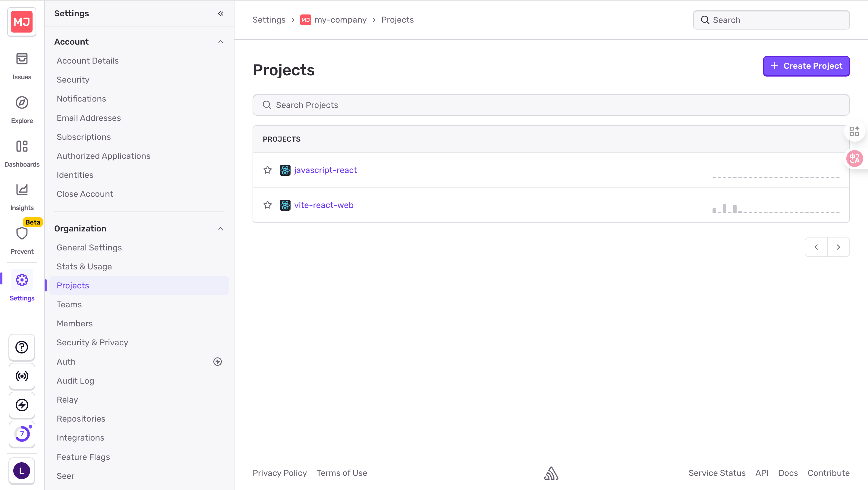The image size is (868, 490).
Task: Open the Help question mark icon
Action: point(22,347)
